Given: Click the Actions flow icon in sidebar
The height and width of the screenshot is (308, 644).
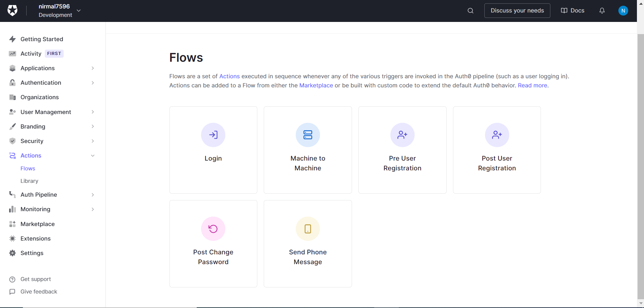Looking at the screenshot, I should [x=12, y=156].
